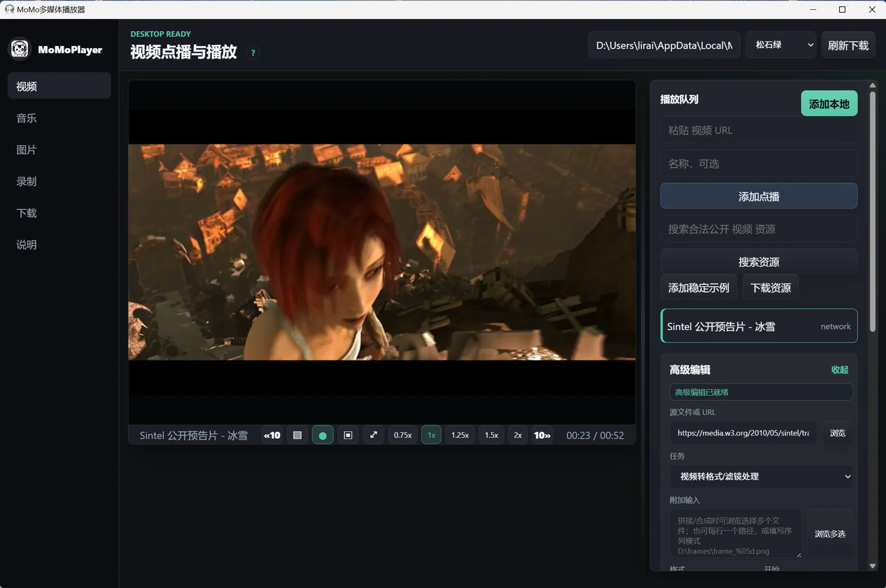Open the 音乐 section in sidebar
886x588 pixels.
(59, 118)
